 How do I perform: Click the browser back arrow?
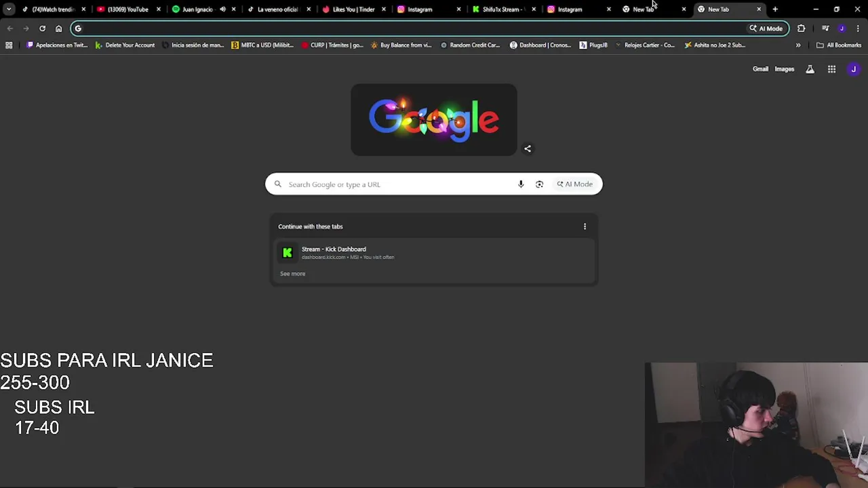coord(9,28)
